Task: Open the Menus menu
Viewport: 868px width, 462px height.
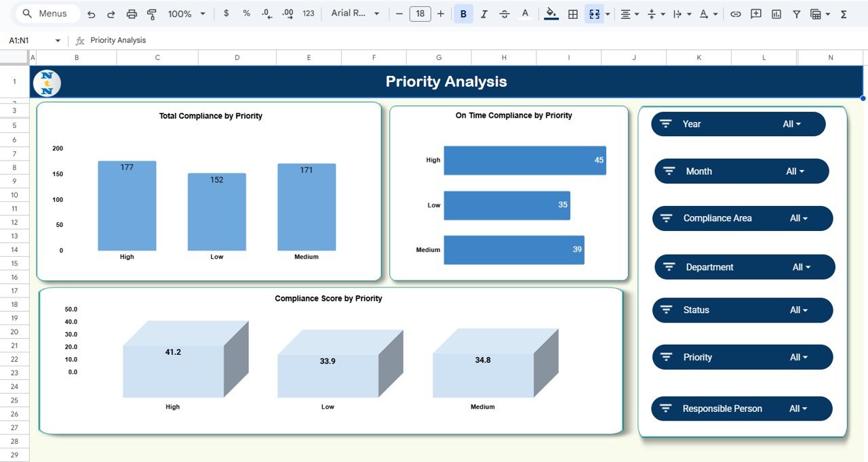Action: (x=46, y=13)
